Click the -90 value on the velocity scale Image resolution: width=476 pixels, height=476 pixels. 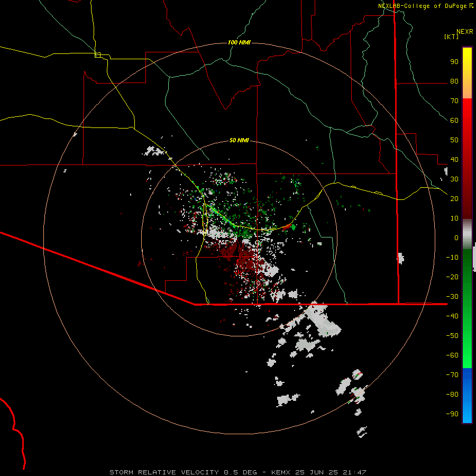tap(452, 414)
